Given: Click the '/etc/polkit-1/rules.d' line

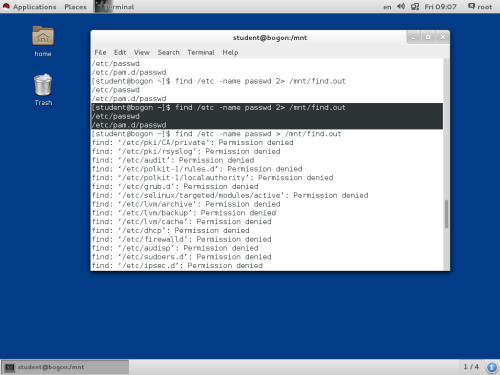Looking at the screenshot, I should pos(197,169).
